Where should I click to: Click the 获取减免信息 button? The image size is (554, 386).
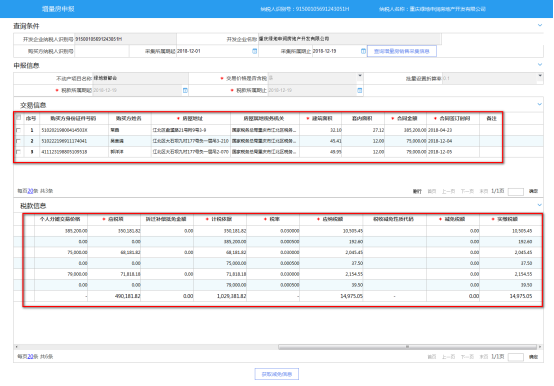point(277,374)
